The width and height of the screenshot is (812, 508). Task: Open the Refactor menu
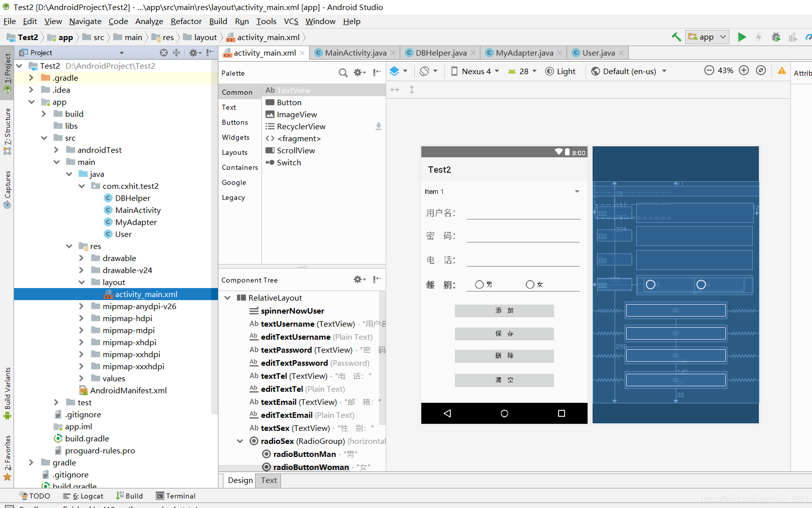(186, 21)
